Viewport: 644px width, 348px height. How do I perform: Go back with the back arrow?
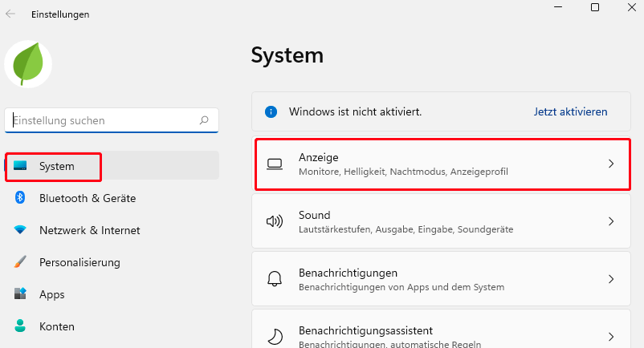10,14
